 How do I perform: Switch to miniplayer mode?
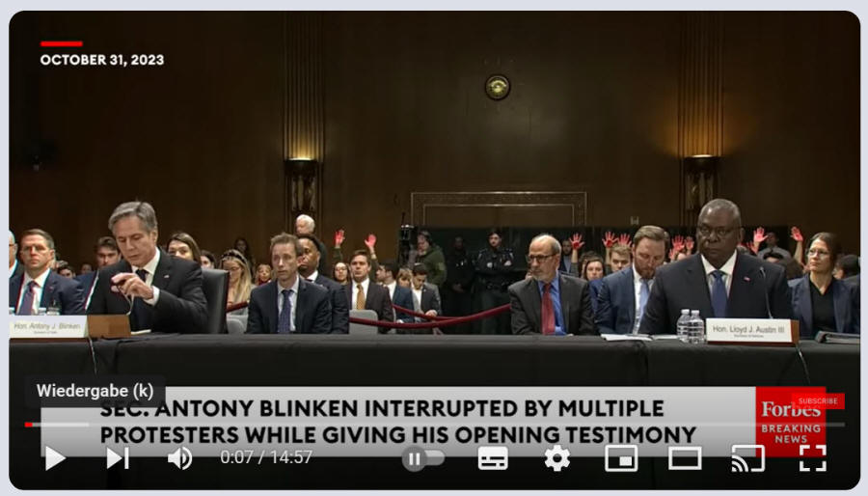[620, 458]
